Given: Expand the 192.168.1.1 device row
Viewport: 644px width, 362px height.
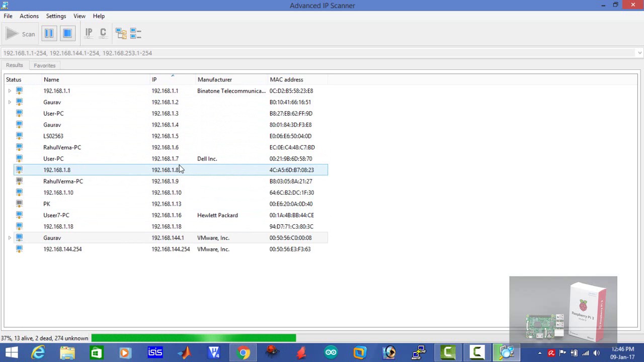Looking at the screenshot, I should point(10,91).
